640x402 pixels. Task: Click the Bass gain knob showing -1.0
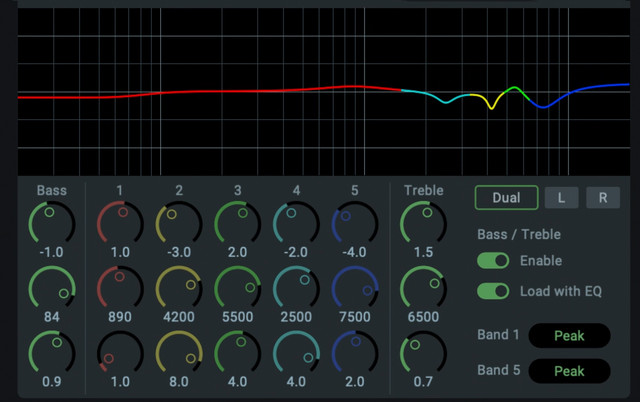pyautogui.click(x=51, y=223)
